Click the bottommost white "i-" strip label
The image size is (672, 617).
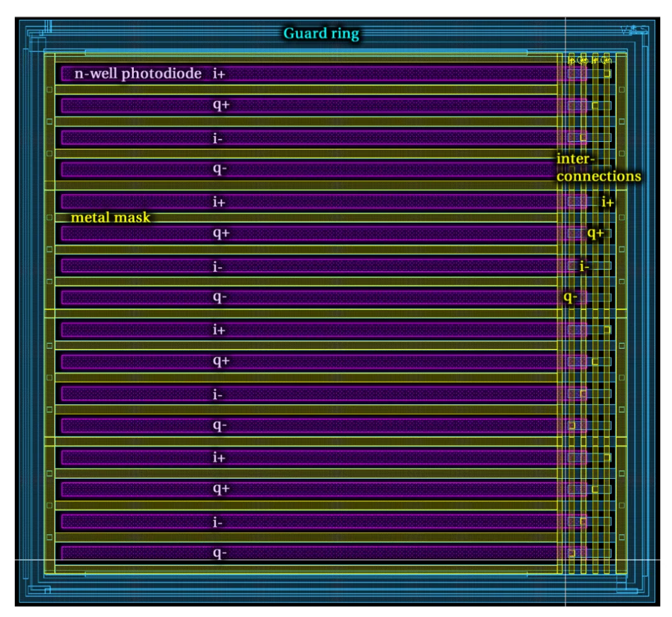click(218, 522)
